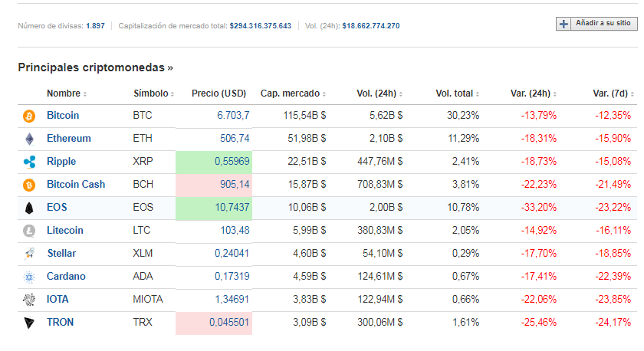The height and width of the screenshot is (351, 644).
Task: Open the TRON name link
Action: click(x=60, y=323)
